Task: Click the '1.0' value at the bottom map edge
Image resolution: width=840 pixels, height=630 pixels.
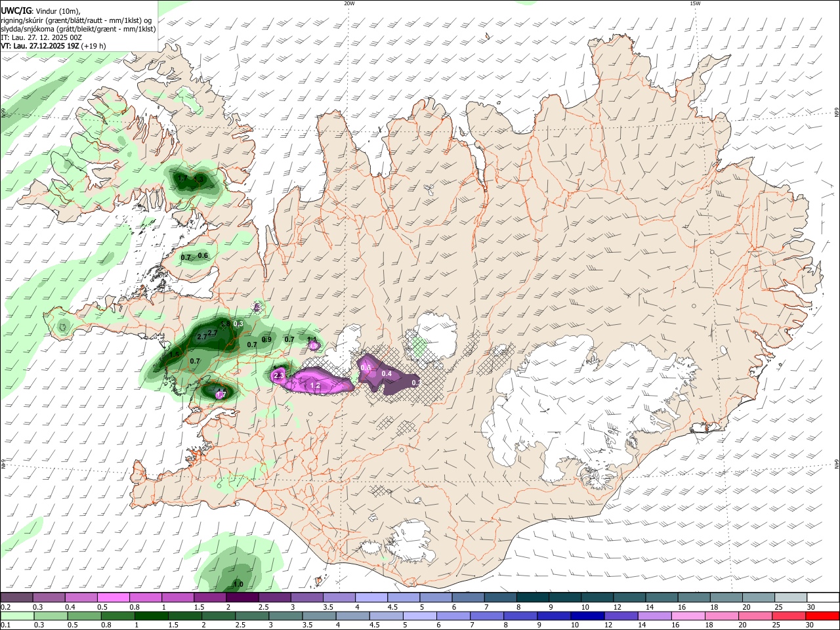Action: pos(238,584)
